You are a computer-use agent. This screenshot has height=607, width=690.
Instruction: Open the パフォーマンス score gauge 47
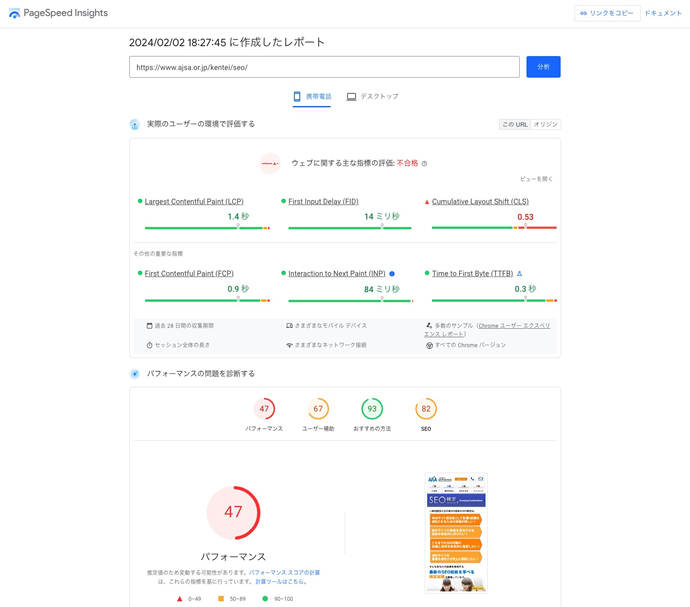(264, 409)
